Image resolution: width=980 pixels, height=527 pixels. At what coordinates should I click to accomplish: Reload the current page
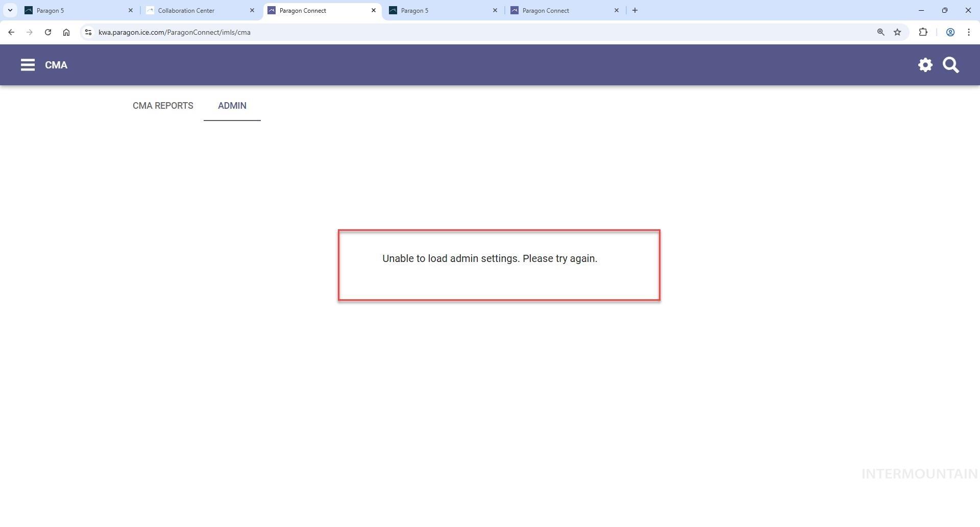(x=48, y=32)
